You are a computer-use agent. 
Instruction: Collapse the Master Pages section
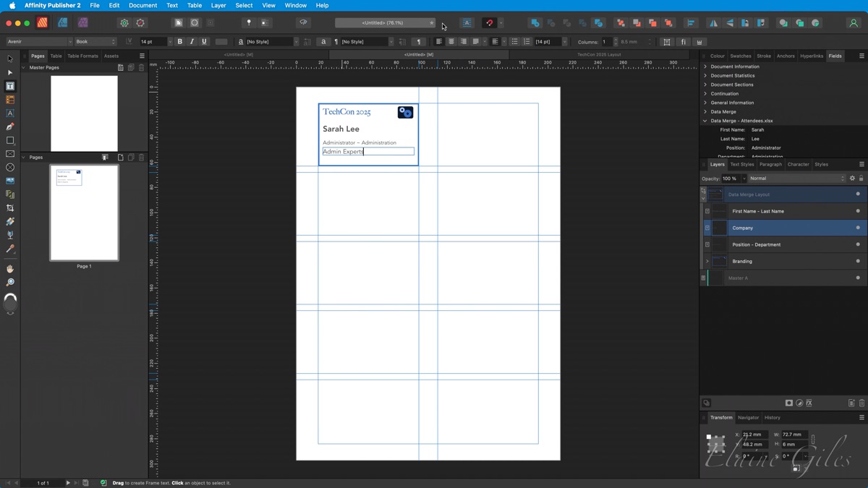click(23, 67)
